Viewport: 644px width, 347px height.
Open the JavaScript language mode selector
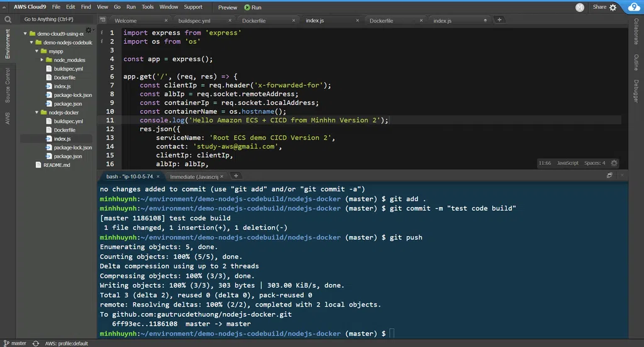pyautogui.click(x=568, y=163)
